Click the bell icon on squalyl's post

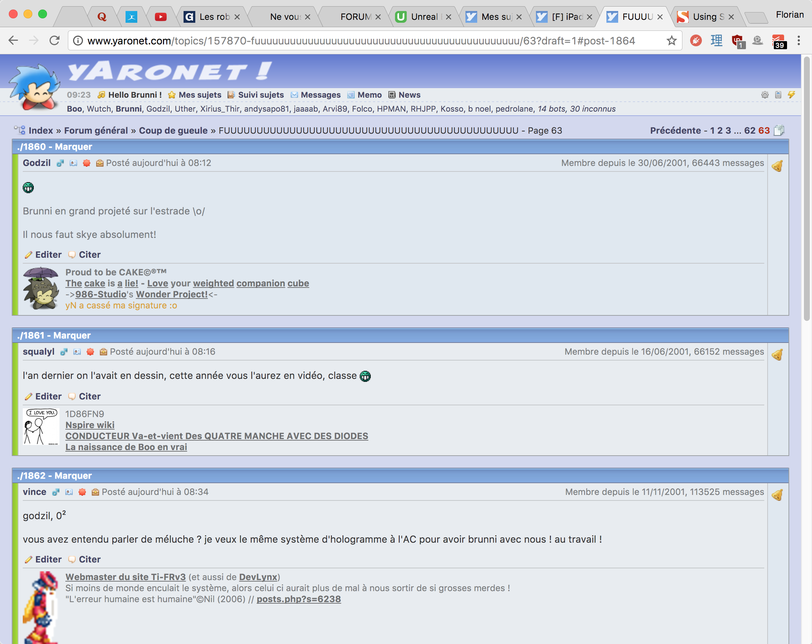pos(777,355)
